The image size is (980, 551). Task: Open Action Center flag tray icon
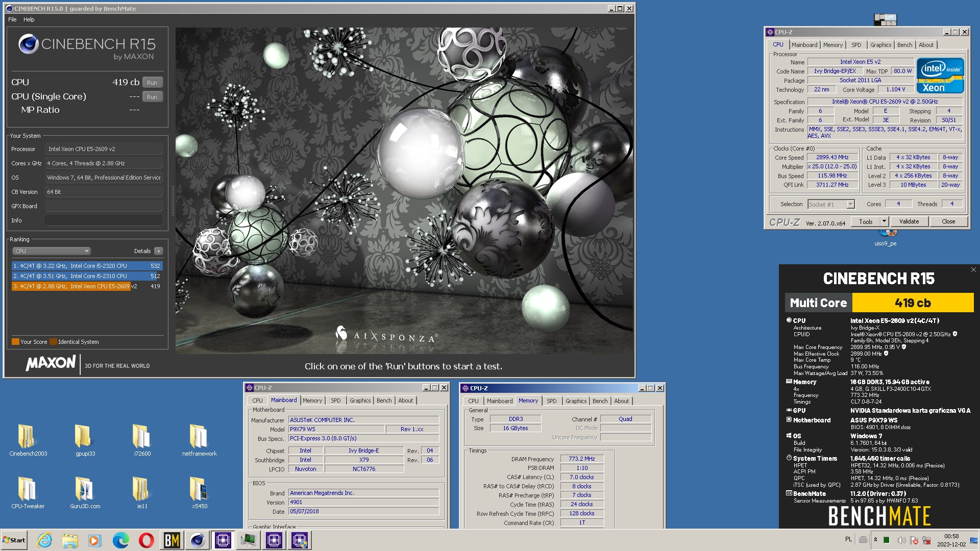(914, 540)
